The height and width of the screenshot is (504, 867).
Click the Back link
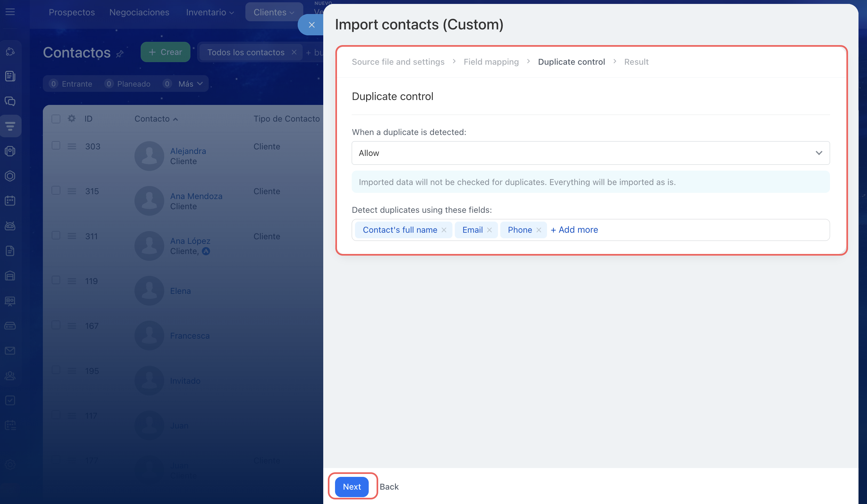click(389, 486)
